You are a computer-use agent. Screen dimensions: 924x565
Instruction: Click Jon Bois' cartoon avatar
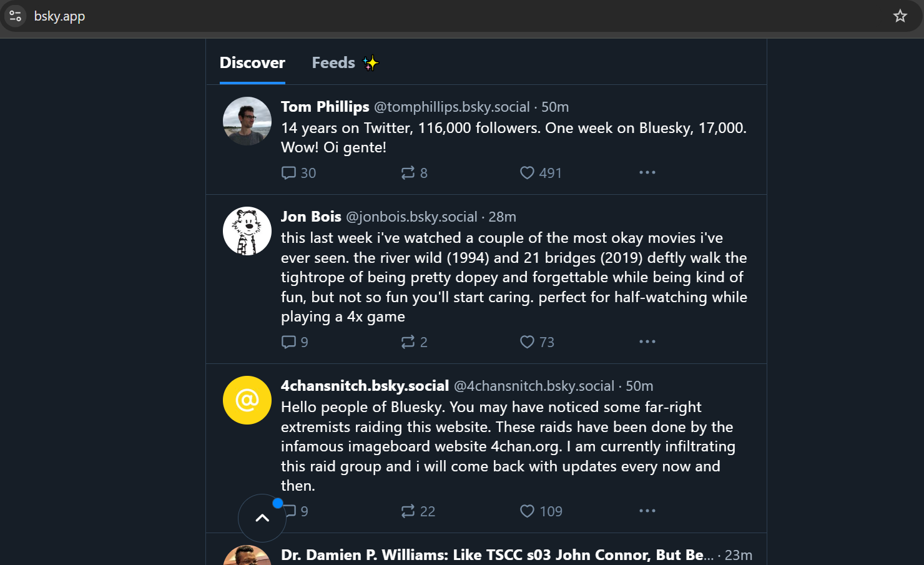coord(247,231)
